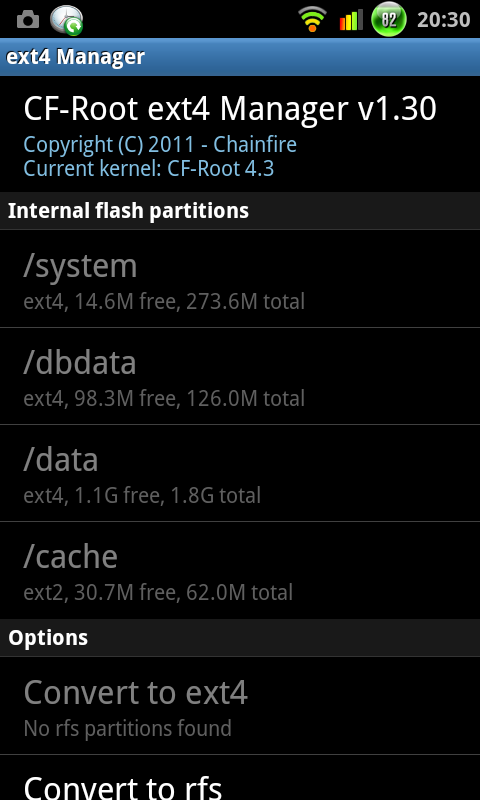Select the /system partition entry

[x=240, y=279]
